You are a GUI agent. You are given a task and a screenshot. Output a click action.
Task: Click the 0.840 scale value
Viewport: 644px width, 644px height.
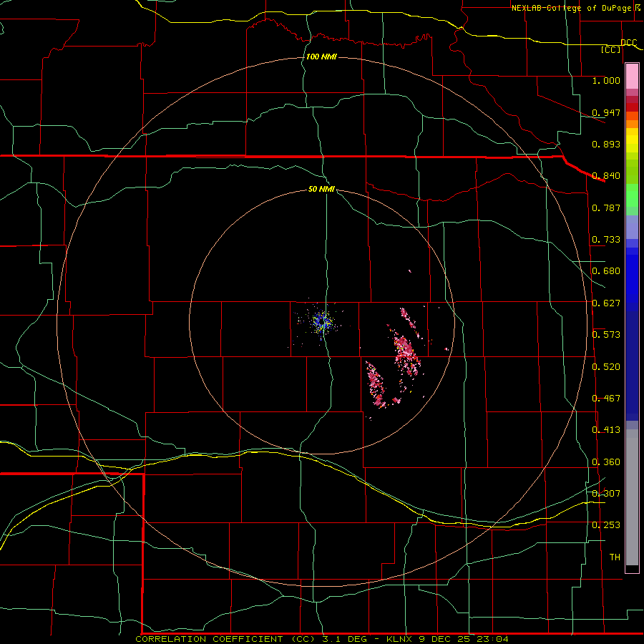point(606,176)
